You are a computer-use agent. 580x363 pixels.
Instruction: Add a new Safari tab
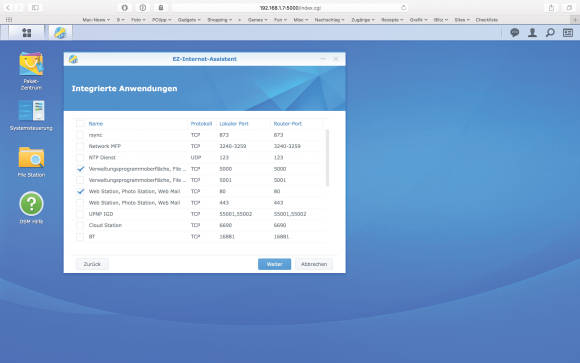point(575,20)
